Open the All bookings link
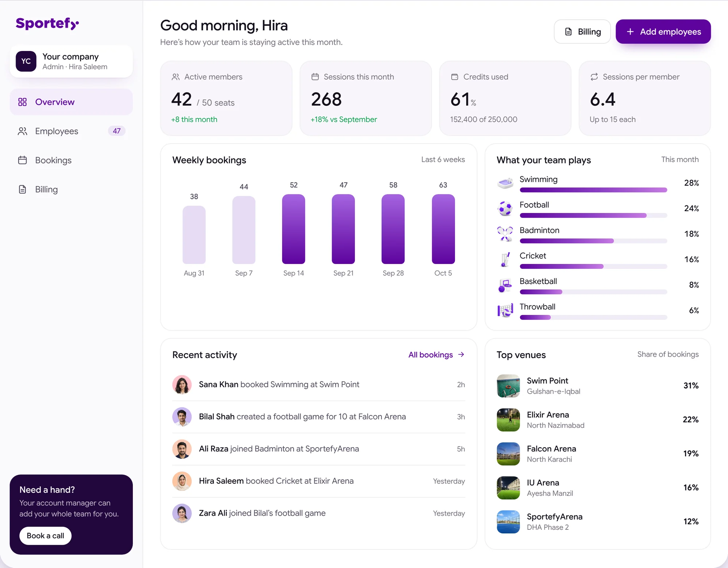This screenshot has height=568, width=728. click(436, 355)
